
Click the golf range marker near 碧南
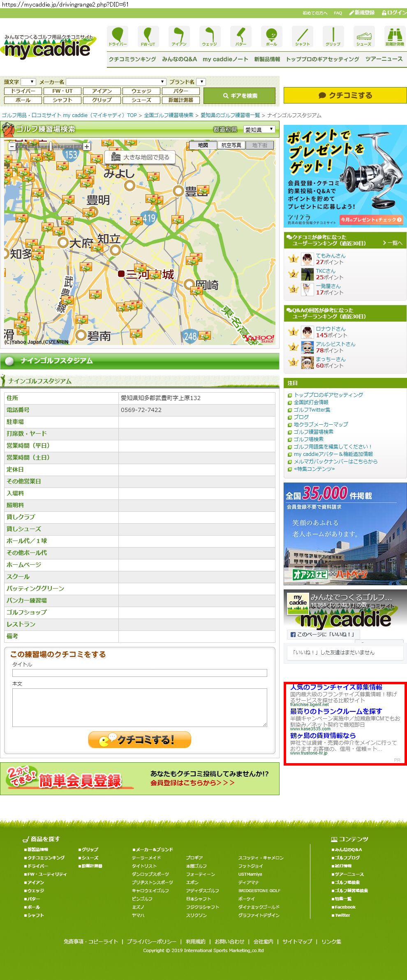[x=81, y=320]
